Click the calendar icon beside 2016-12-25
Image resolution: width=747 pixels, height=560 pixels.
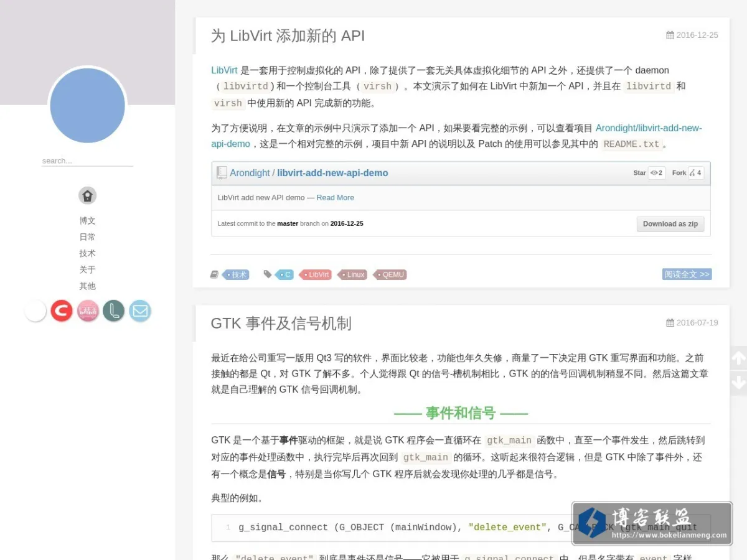pyautogui.click(x=670, y=35)
